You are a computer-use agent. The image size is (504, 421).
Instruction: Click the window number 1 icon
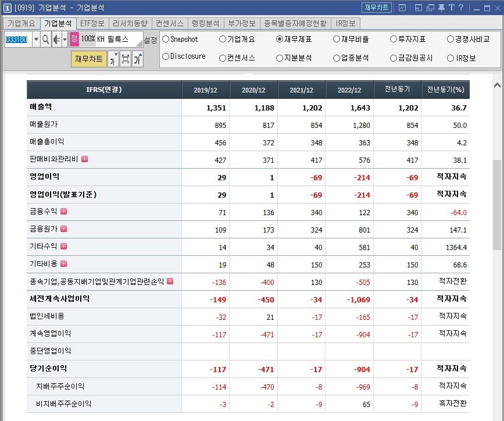pos(8,8)
